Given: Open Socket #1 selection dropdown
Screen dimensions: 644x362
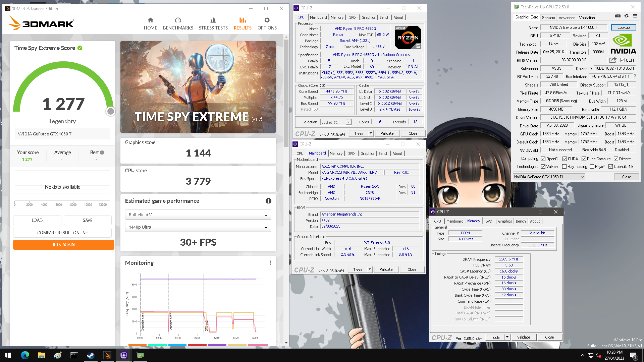Looking at the screenshot, I should [336, 122].
